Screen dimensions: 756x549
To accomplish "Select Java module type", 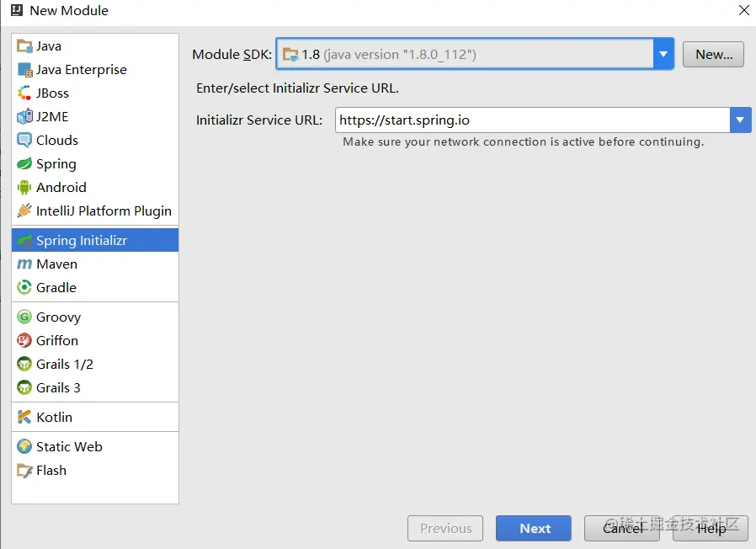I will click(95, 46).
